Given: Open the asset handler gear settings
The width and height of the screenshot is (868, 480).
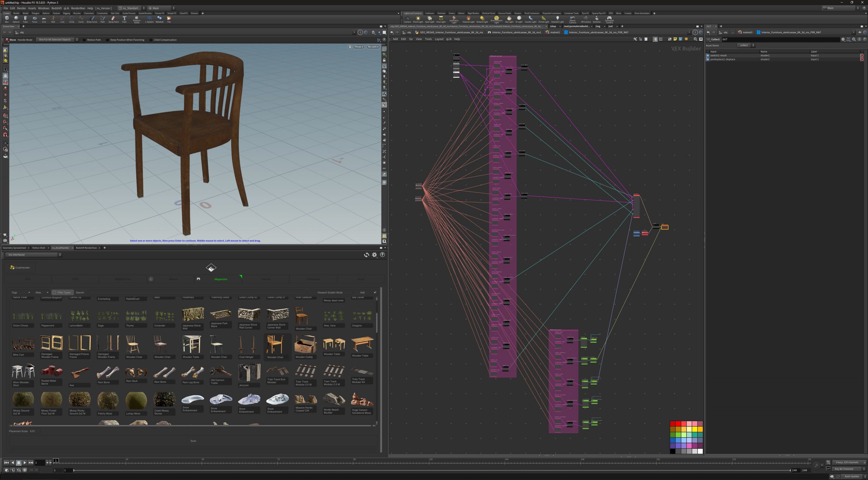Looking at the screenshot, I should (374, 255).
